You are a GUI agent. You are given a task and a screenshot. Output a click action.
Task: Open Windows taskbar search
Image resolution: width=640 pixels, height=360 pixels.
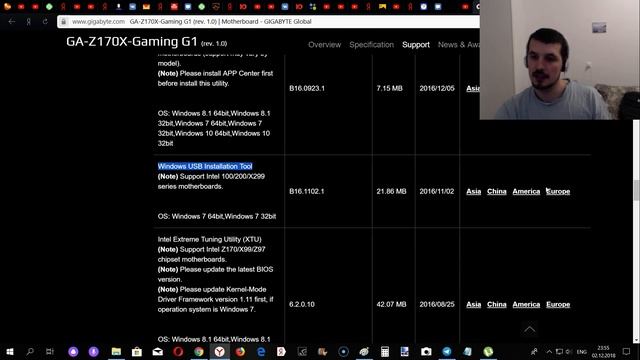(x=30, y=351)
